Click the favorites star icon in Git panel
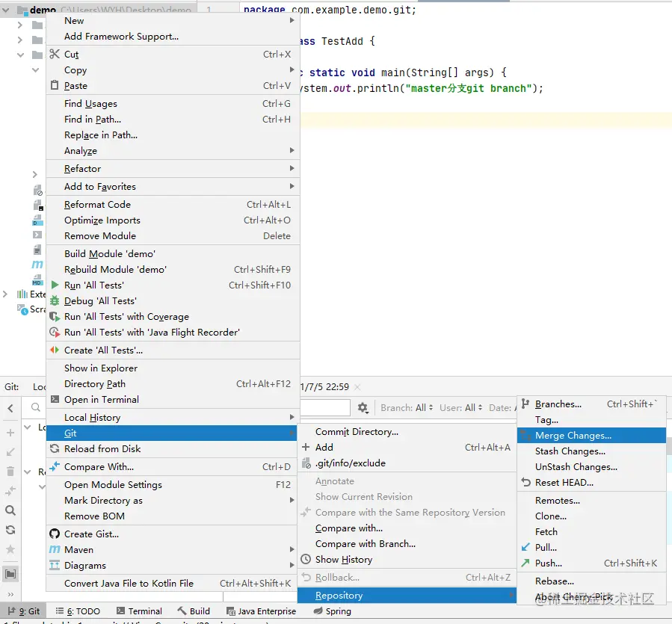Viewport: 672px width, 624px height. [x=10, y=549]
